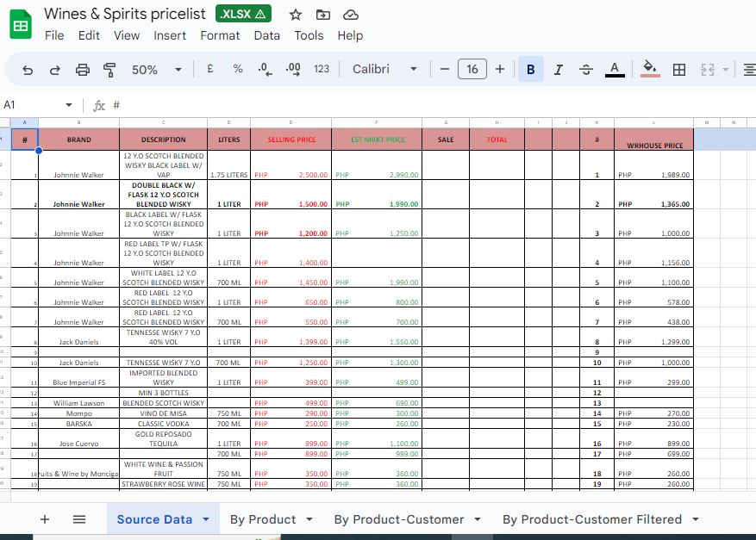This screenshot has width=756, height=540.
Task: Open horizontal align options
Action: (750, 70)
